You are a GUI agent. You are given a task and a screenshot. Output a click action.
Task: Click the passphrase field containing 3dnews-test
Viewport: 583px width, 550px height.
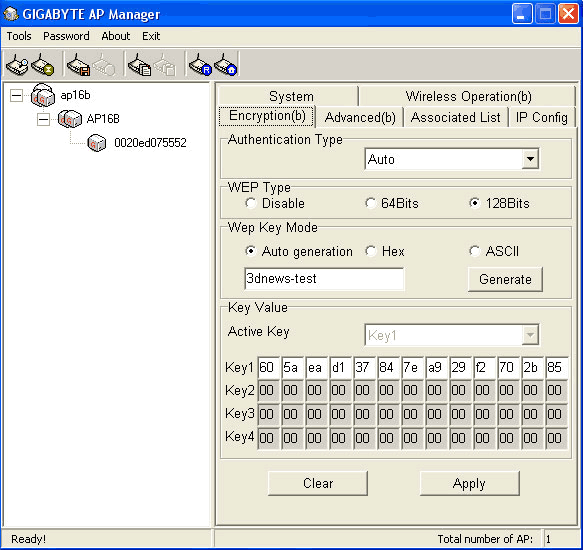(324, 279)
